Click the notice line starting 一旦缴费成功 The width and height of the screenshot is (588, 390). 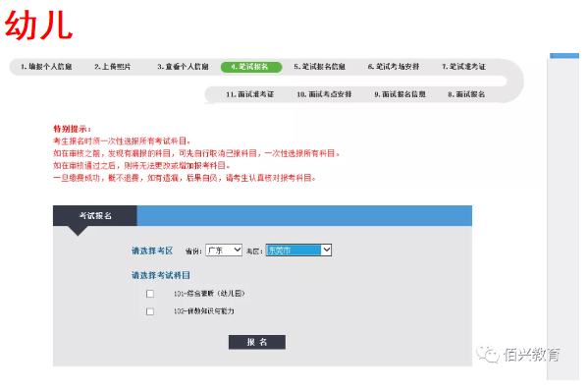click(x=185, y=178)
